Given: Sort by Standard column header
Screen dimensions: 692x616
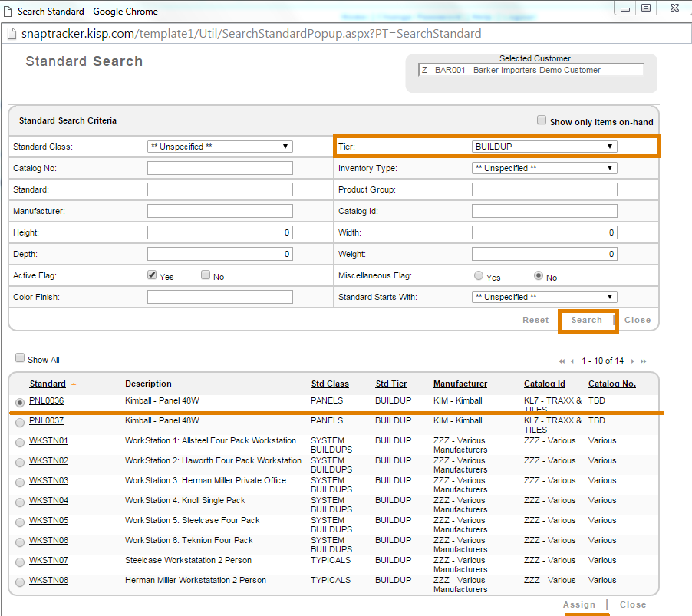Looking at the screenshot, I should tap(48, 384).
